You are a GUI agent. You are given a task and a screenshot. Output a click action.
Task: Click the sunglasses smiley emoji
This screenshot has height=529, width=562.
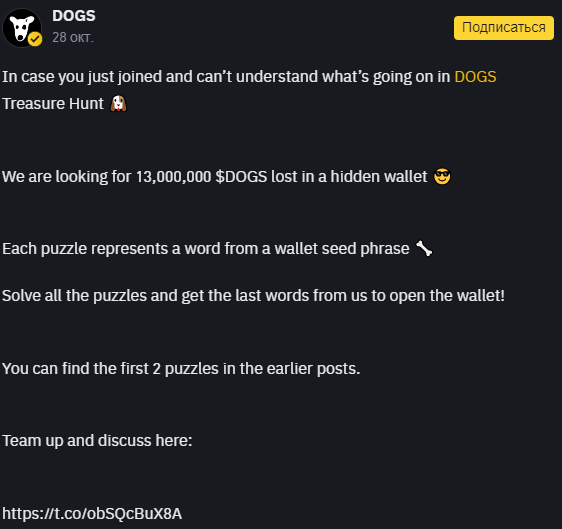pyautogui.click(x=442, y=176)
